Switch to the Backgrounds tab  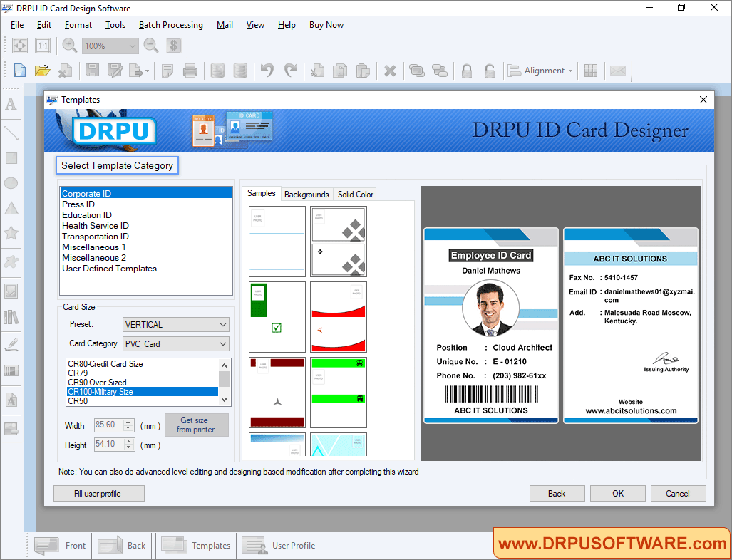[x=306, y=194]
